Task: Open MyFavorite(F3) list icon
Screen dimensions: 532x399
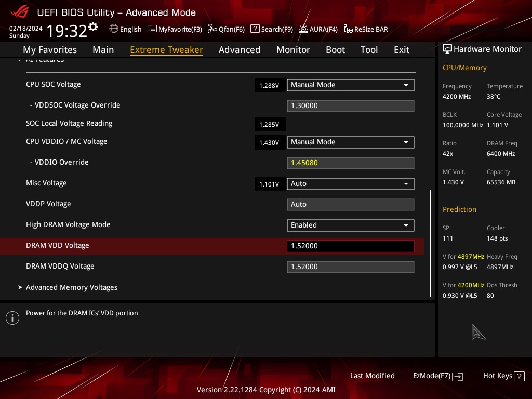Action: pos(152,29)
